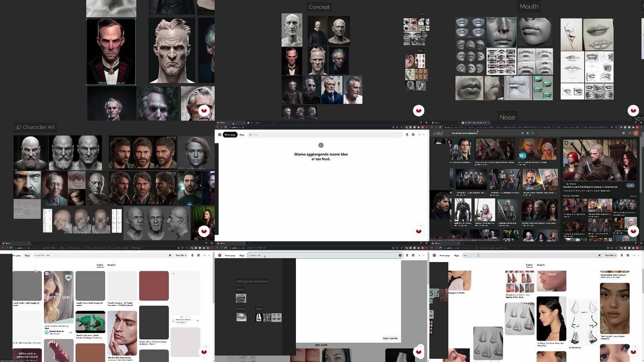
Task: Select the 'Mouth' board label
Action: [529, 6]
